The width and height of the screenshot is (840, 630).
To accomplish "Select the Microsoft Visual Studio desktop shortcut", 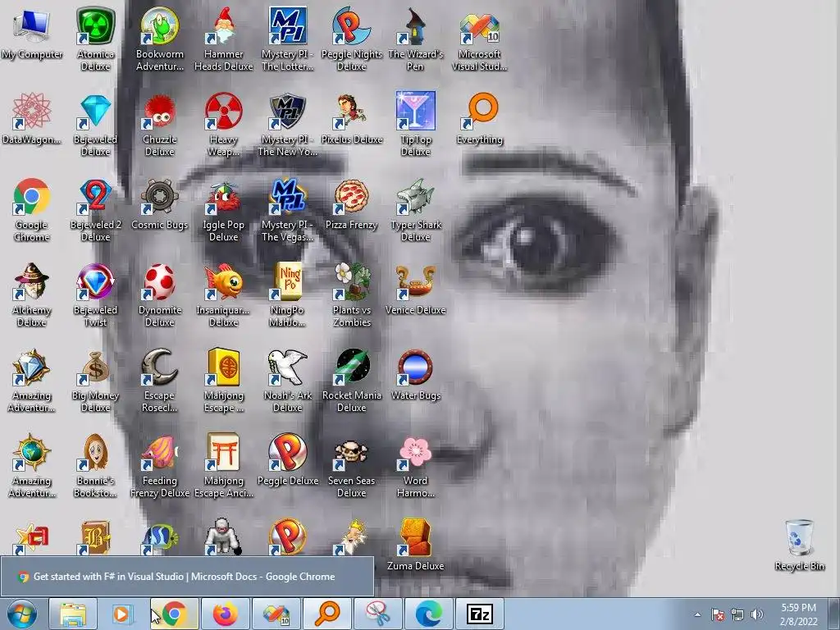I will coord(479,39).
